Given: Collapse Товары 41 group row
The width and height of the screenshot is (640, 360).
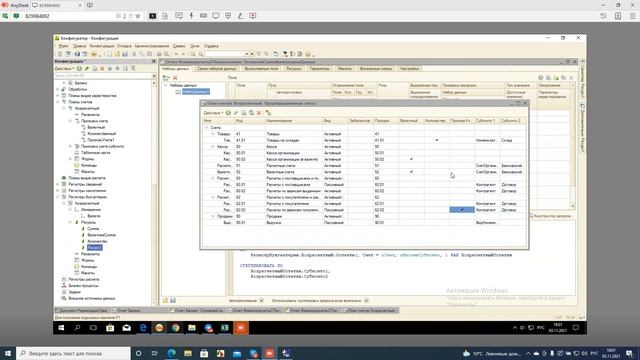Looking at the screenshot, I should point(213,134).
